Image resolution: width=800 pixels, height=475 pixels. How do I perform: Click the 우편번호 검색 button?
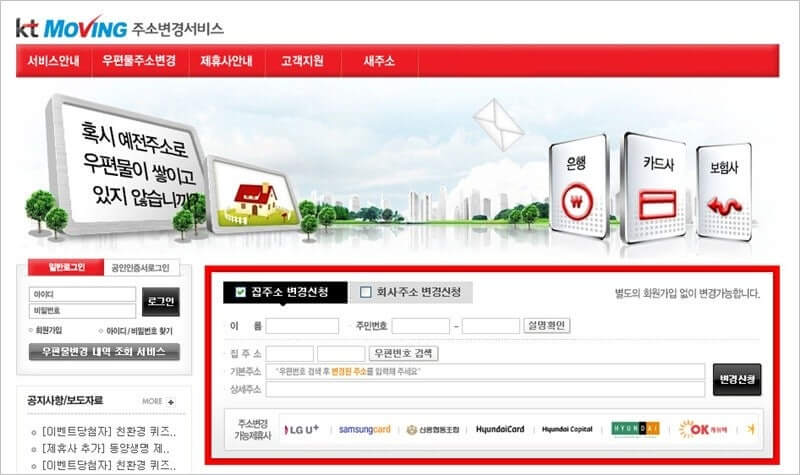[403, 353]
